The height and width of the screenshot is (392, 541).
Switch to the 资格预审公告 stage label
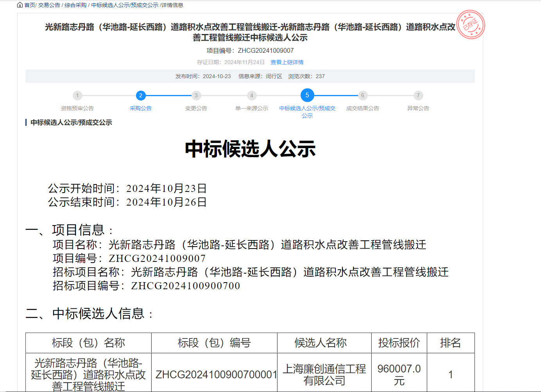click(77, 108)
